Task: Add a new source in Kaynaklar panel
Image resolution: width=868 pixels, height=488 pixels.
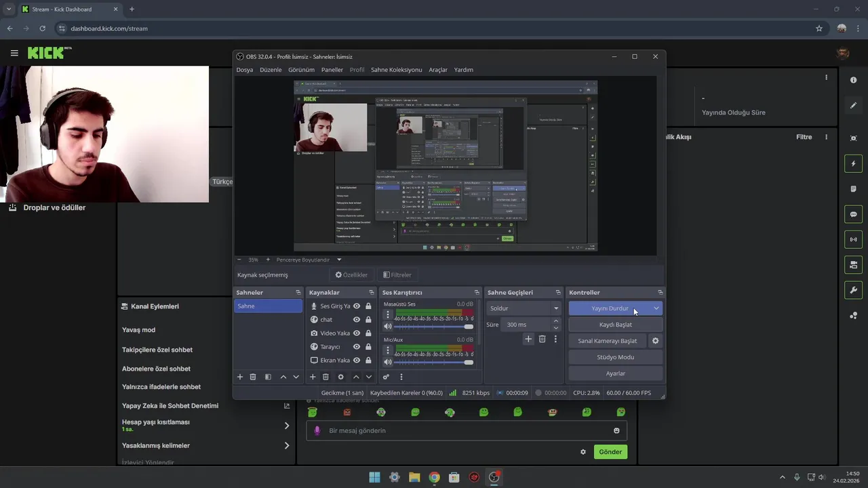Action: coord(313,377)
